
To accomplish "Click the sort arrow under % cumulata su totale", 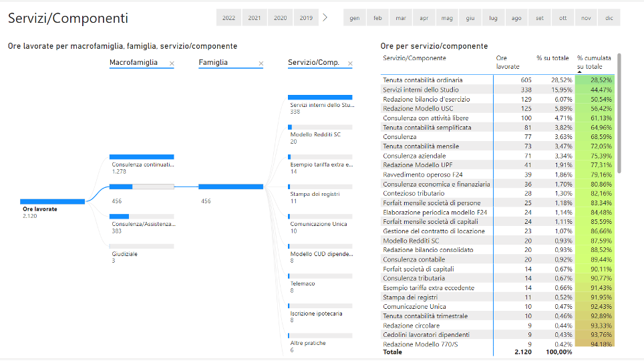I will [580, 72].
